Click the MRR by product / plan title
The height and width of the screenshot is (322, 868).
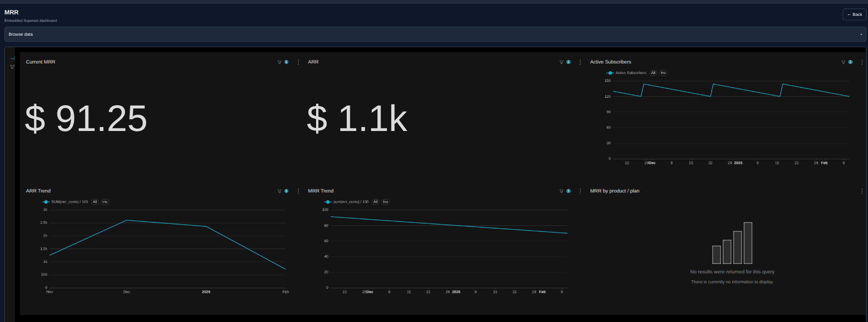click(614, 191)
